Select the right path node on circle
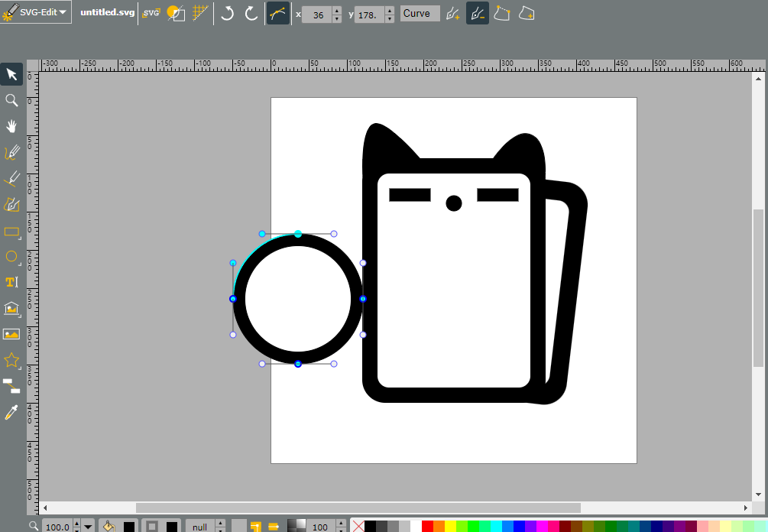The width and height of the screenshot is (768, 532). click(x=363, y=299)
